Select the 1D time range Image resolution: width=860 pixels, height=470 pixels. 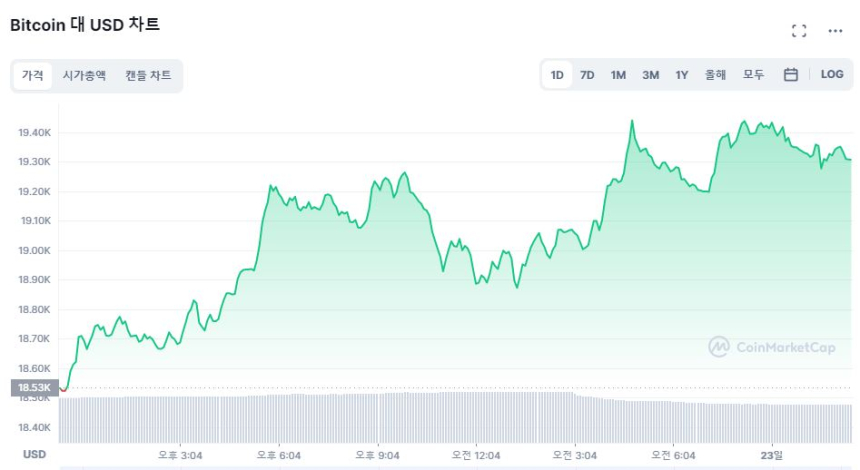[557, 75]
